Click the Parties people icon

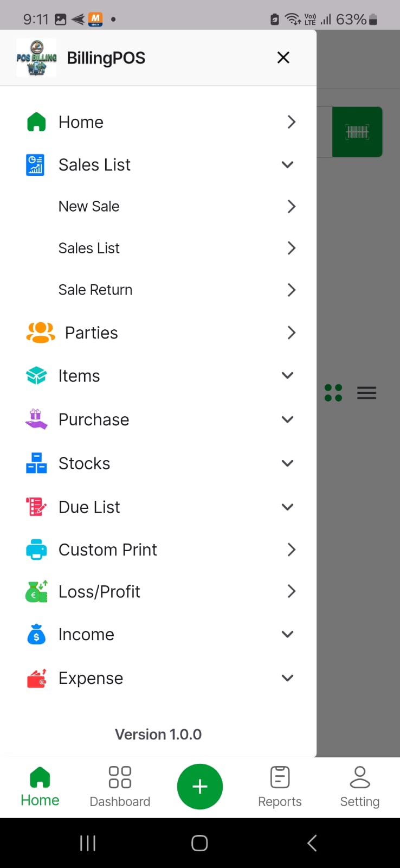click(41, 333)
